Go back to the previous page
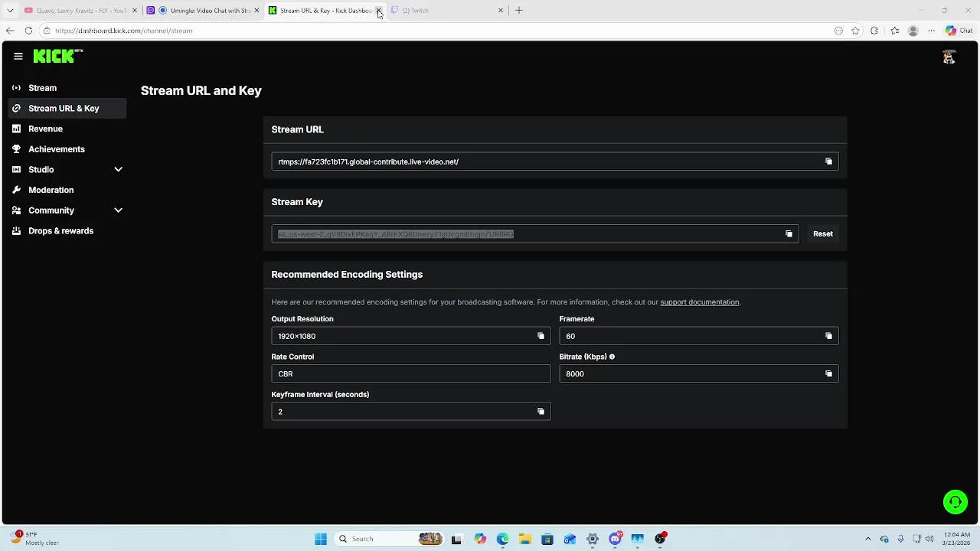980x551 pixels. click(10, 31)
